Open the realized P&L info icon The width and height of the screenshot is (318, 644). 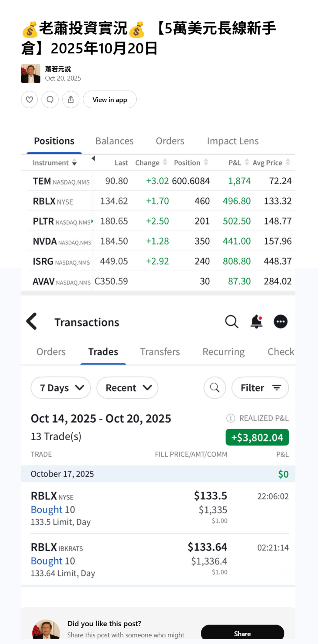[x=231, y=418]
